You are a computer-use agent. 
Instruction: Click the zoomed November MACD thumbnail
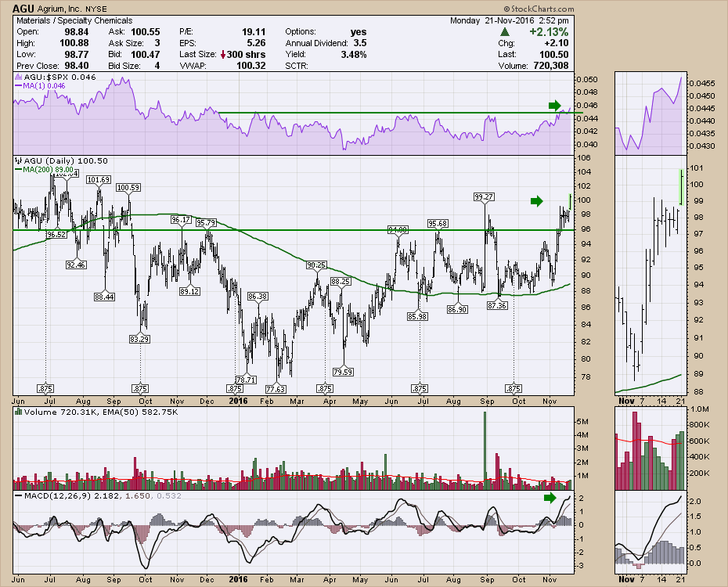point(651,532)
